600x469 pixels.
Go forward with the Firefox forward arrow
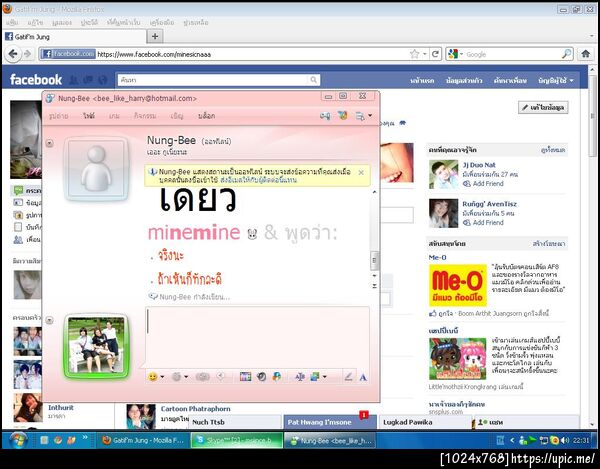[28, 54]
